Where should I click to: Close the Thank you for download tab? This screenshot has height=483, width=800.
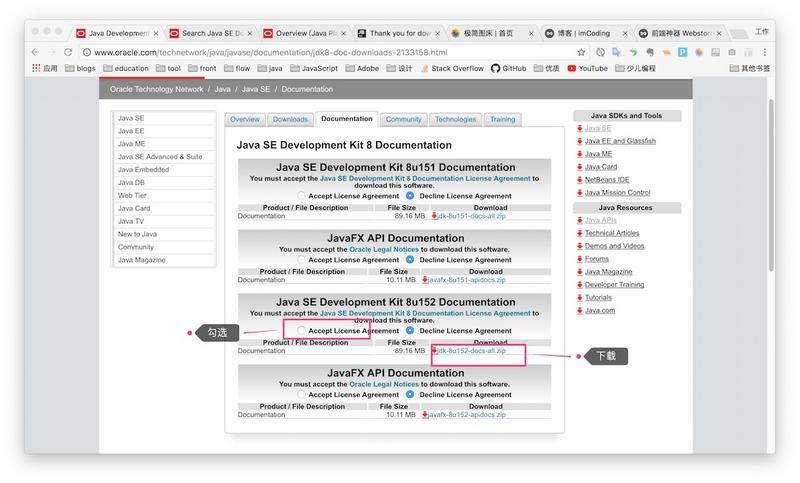437,33
